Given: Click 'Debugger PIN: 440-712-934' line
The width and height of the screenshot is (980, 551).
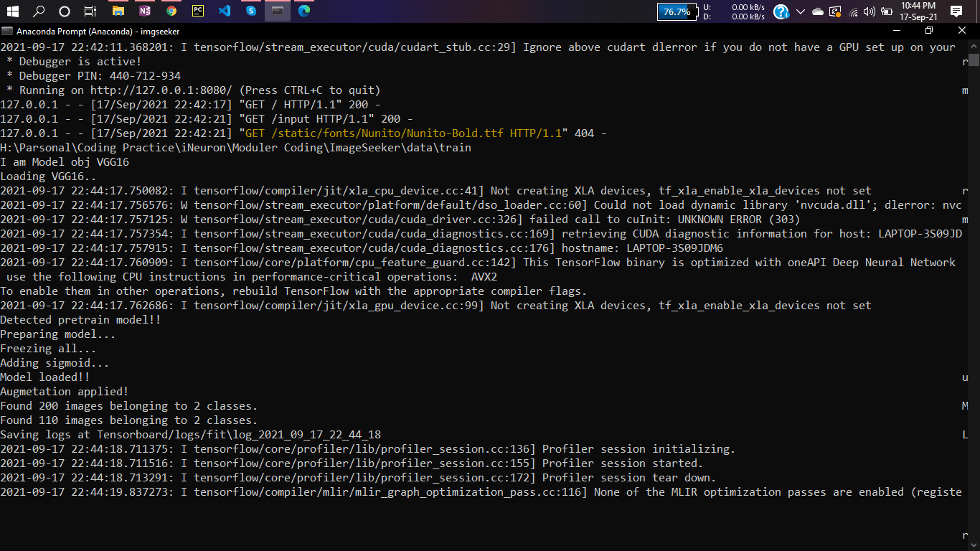Looking at the screenshot, I should (93, 76).
